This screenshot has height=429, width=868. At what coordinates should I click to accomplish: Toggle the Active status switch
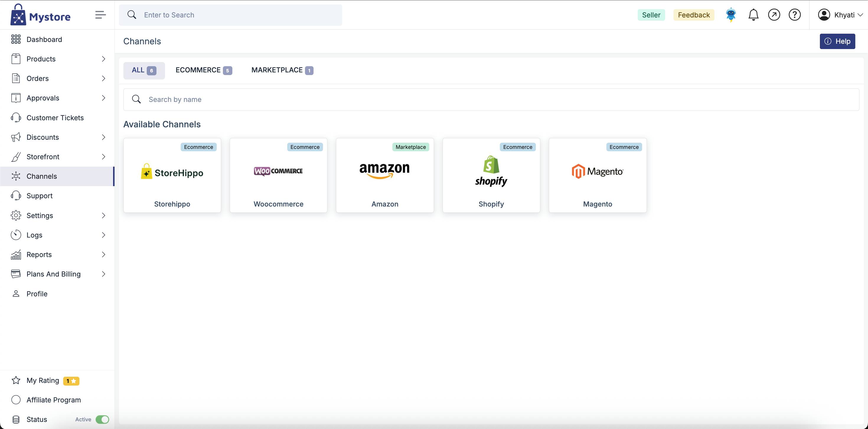(102, 419)
